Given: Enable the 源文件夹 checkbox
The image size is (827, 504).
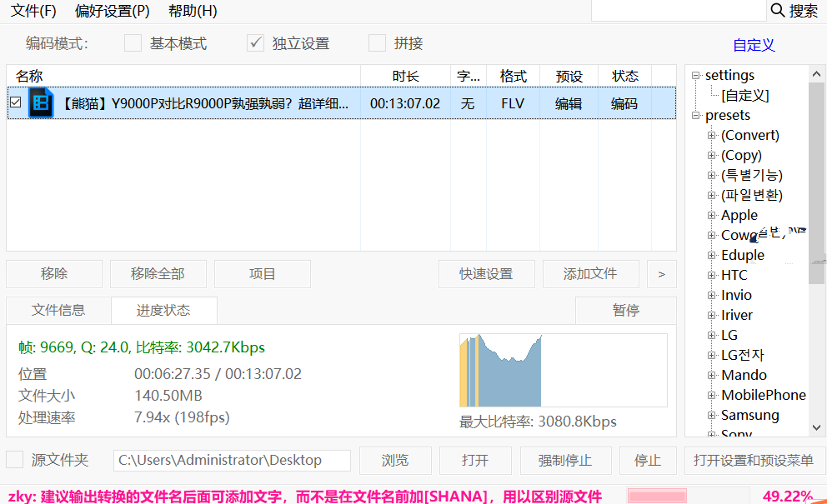Looking at the screenshot, I should [x=15, y=459].
